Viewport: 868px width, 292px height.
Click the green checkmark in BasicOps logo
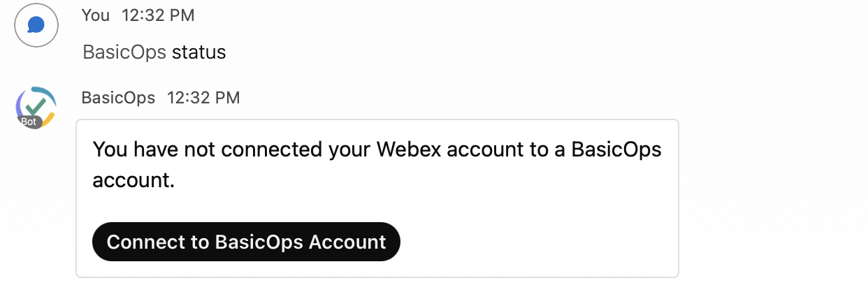click(x=35, y=105)
